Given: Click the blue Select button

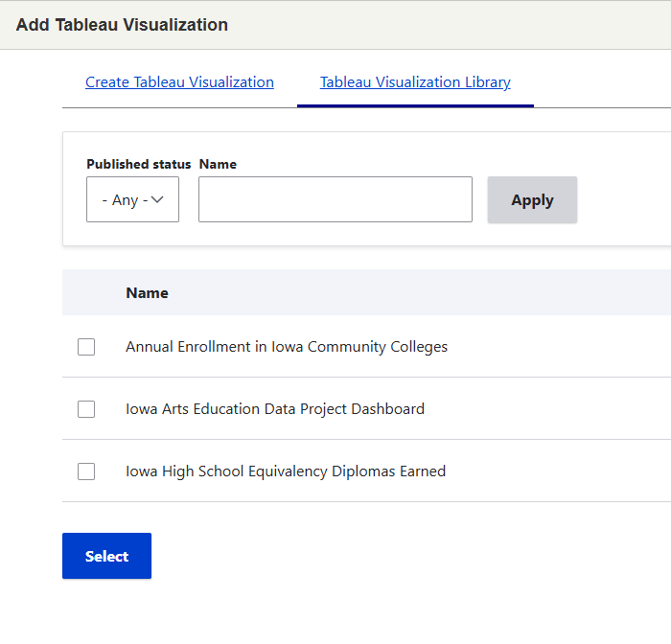Looking at the screenshot, I should coord(106,556).
